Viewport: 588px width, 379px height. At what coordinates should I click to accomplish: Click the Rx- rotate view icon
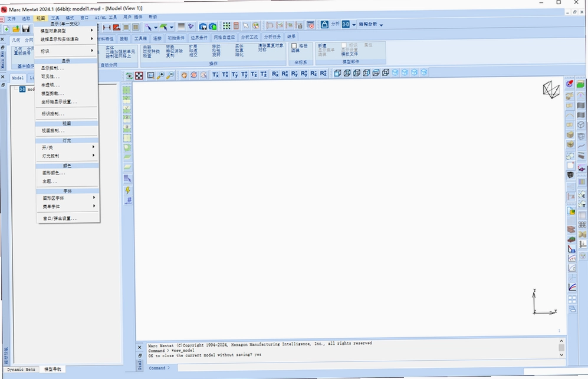[x=275, y=74]
